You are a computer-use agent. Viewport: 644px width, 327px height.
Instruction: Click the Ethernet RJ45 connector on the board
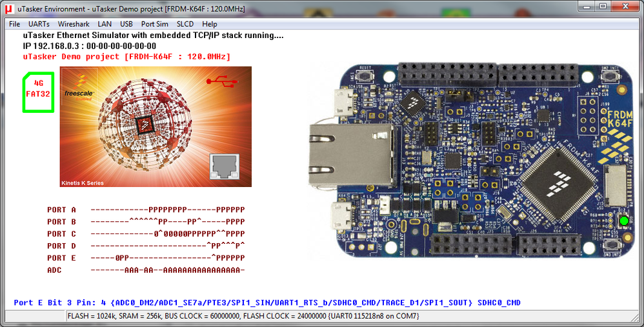tap(352, 155)
